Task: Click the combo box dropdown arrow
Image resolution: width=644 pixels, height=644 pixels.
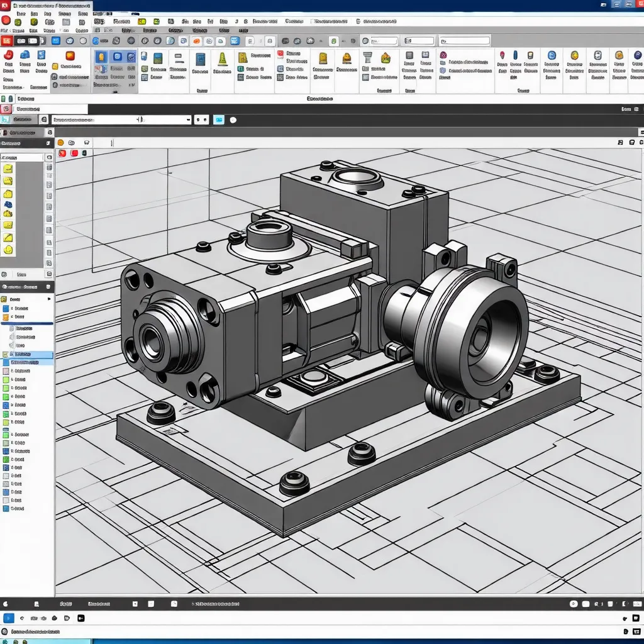Action: point(188,119)
